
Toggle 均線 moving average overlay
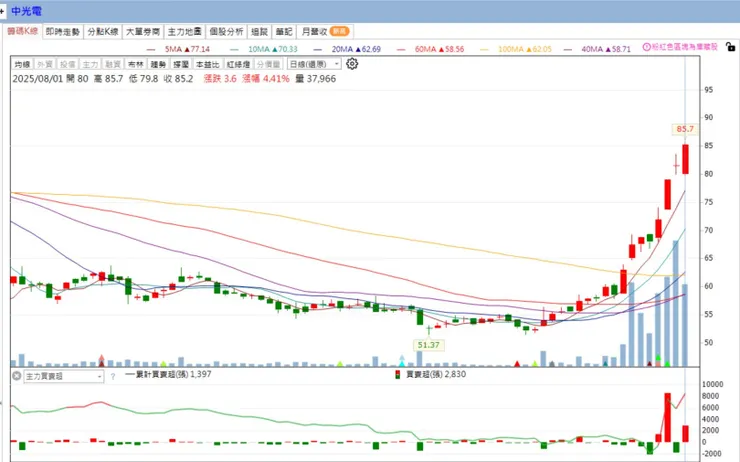point(22,64)
